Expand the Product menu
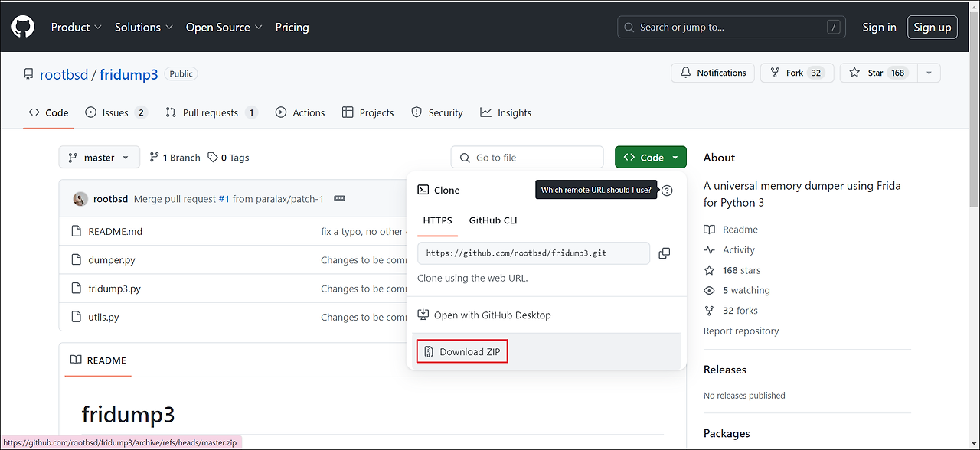Viewport: 980px width, 450px height. [76, 27]
